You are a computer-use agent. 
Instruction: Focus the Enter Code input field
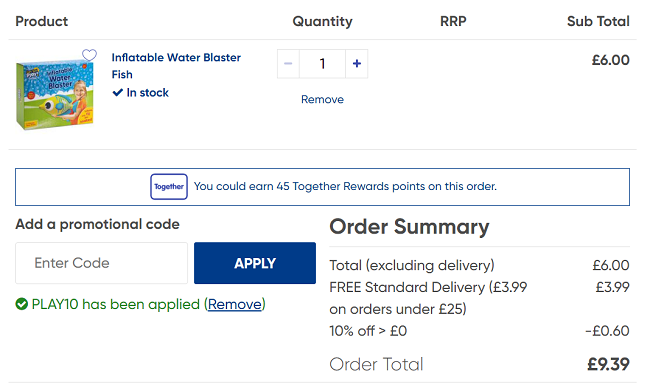click(102, 263)
